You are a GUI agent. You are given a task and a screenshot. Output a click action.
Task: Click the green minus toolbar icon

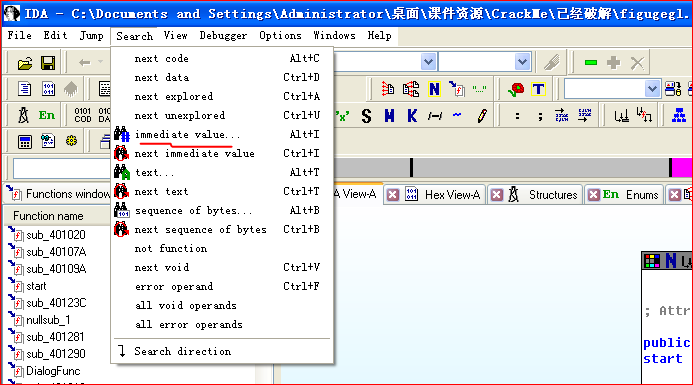[x=590, y=63]
